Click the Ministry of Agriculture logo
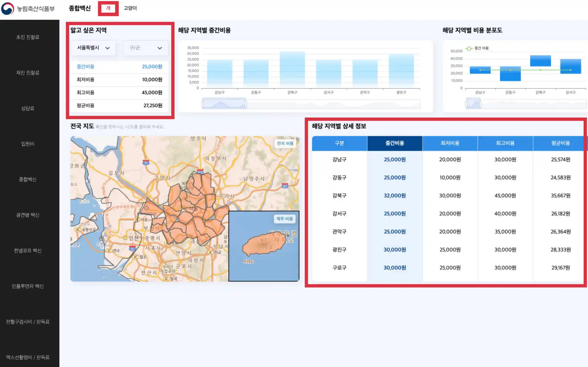This screenshot has height=367, width=588. click(28, 9)
